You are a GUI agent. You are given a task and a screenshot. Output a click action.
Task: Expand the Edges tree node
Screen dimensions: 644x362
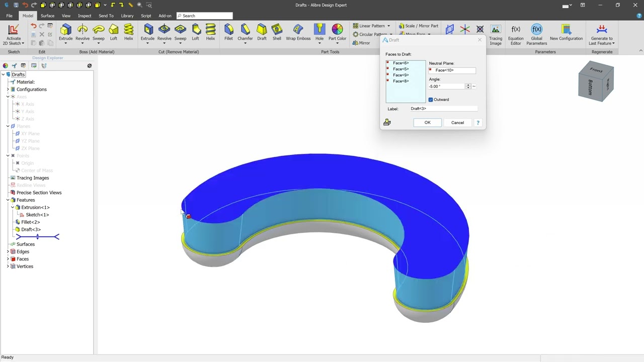point(8,251)
